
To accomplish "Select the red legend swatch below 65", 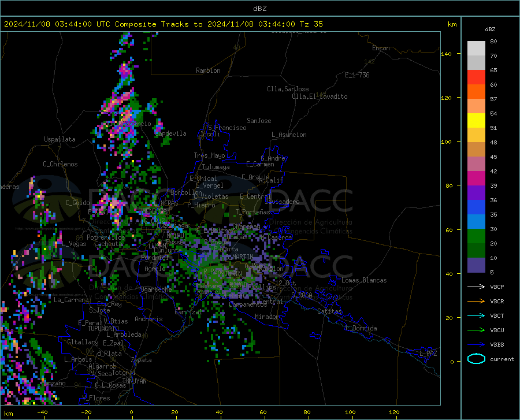I will coord(476,77).
